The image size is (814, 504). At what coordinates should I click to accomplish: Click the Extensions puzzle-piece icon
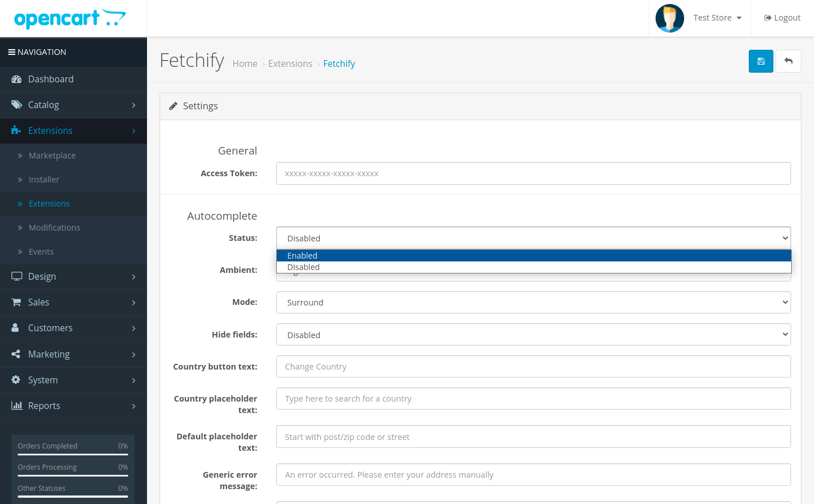16,130
